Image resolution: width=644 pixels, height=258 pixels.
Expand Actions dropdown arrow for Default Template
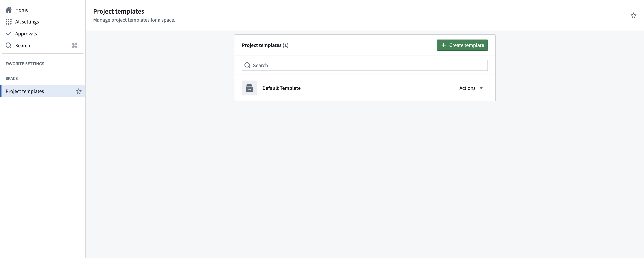click(x=481, y=88)
